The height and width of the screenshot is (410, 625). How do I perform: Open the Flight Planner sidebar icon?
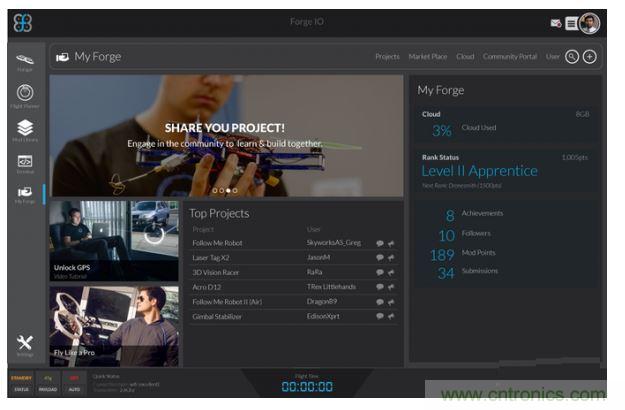coord(25,95)
